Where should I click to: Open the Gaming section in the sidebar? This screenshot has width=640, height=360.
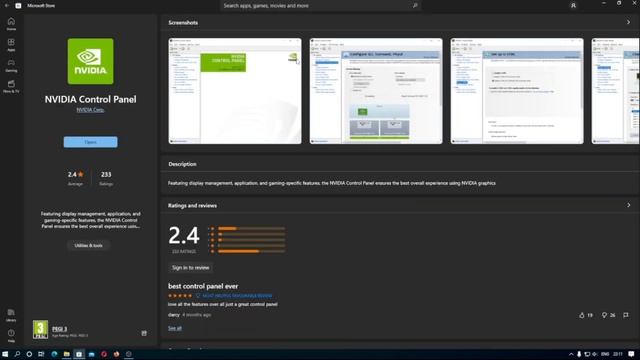tap(11, 65)
